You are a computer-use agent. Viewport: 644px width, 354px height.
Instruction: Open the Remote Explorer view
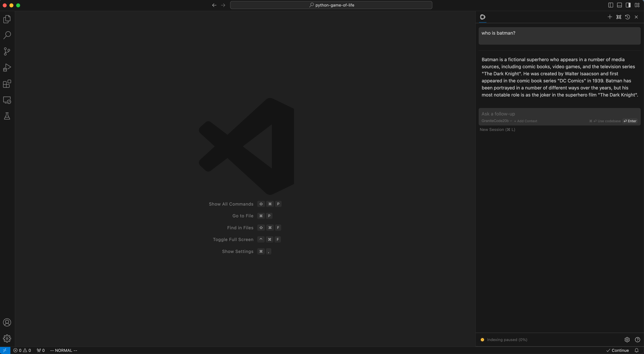[x=7, y=100]
